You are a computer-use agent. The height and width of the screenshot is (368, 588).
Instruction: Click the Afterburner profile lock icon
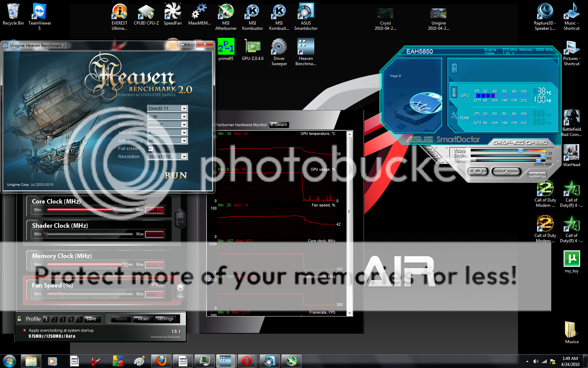(19, 319)
